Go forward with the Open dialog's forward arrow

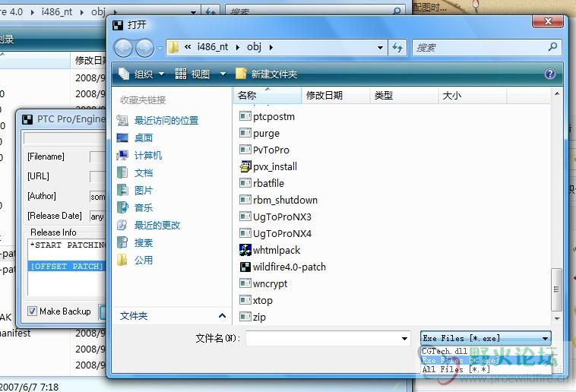(x=144, y=48)
